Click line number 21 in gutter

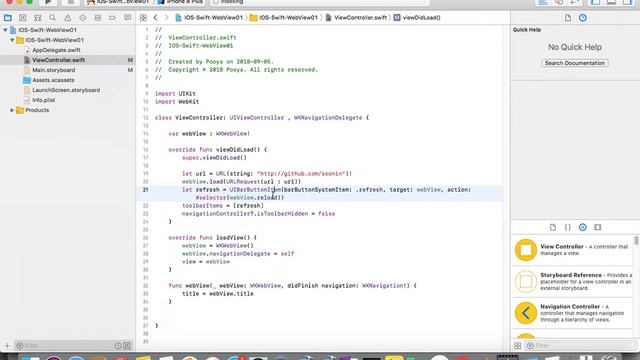point(145,190)
